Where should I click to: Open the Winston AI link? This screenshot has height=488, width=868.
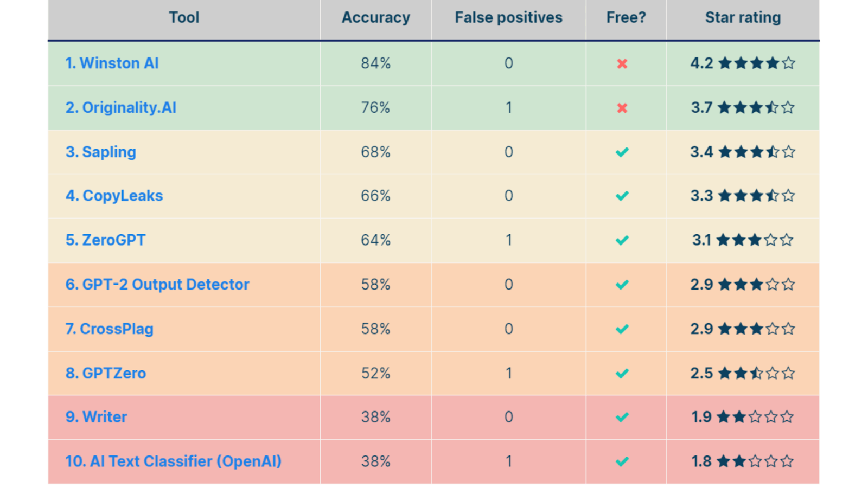[112, 63]
